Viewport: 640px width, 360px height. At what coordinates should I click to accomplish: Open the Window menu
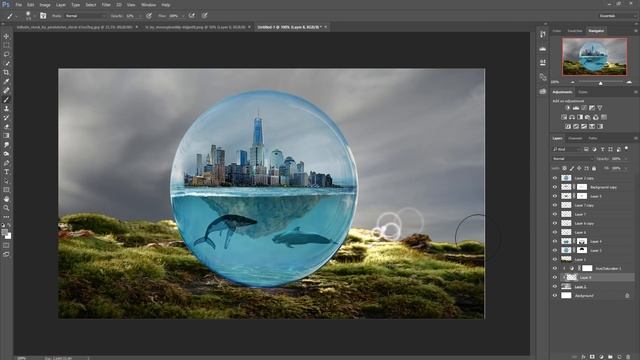(148, 5)
